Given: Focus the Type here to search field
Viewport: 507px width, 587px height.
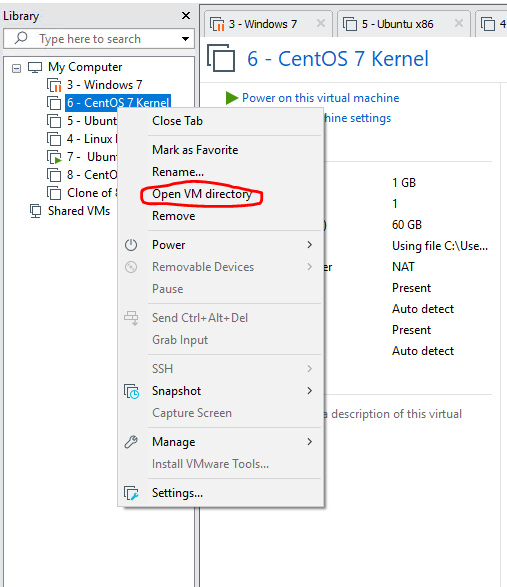Looking at the screenshot, I should [x=99, y=39].
